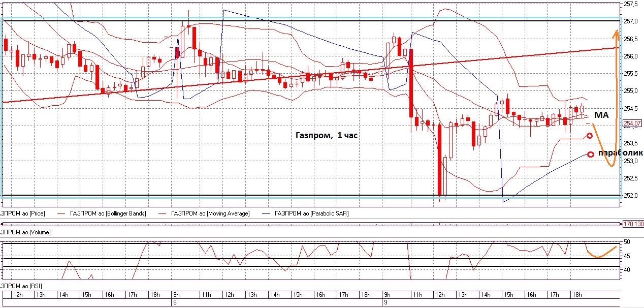This screenshot has width=644, height=308.
Task: Click the [Price] legend label
Action: [x=22, y=213]
